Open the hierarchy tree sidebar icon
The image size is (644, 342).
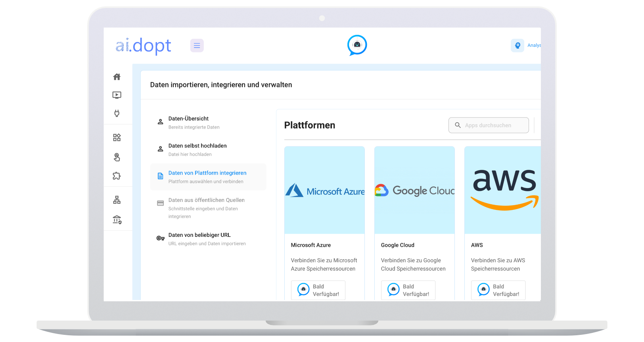click(x=117, y=200)
